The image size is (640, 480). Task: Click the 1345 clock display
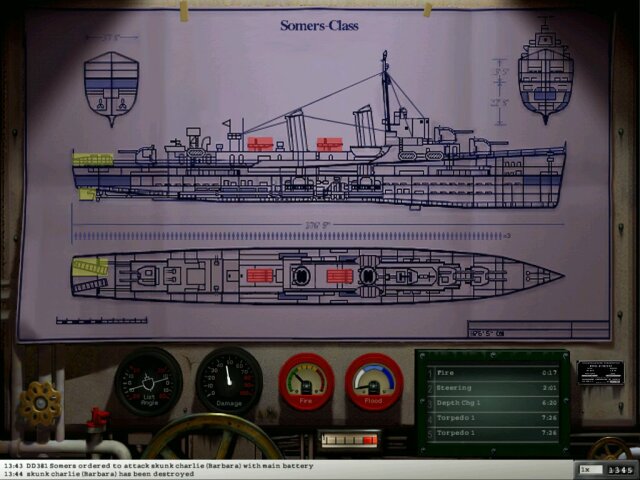pyautogui.click(x=620, y=470)
